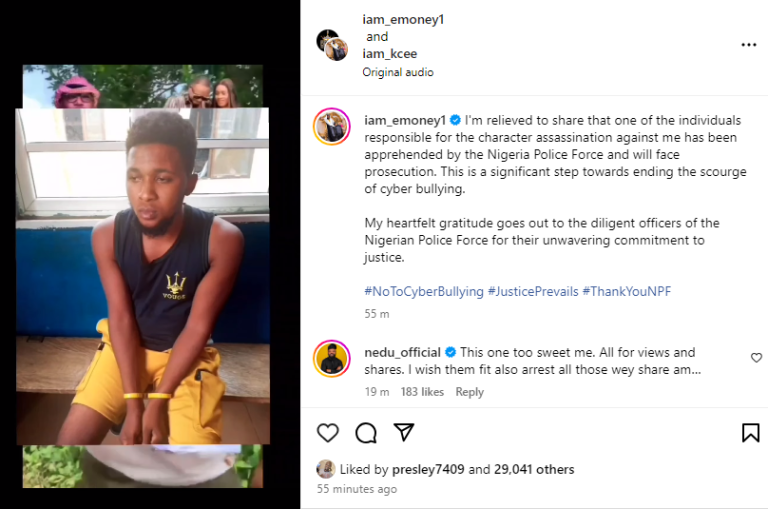This screenshot has width=768, height=509.
Task: Share post using paper plane icon
Action: click(x=403, y=432)
